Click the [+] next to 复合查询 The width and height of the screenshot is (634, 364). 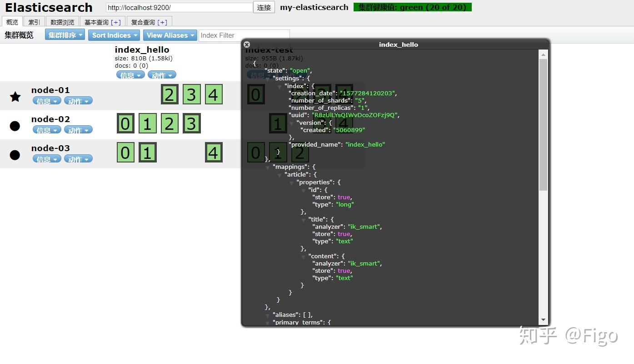coord(162,22)
